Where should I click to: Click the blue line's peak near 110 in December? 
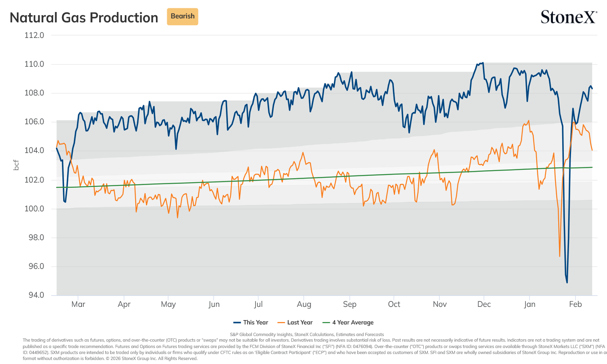pos(483,63)
